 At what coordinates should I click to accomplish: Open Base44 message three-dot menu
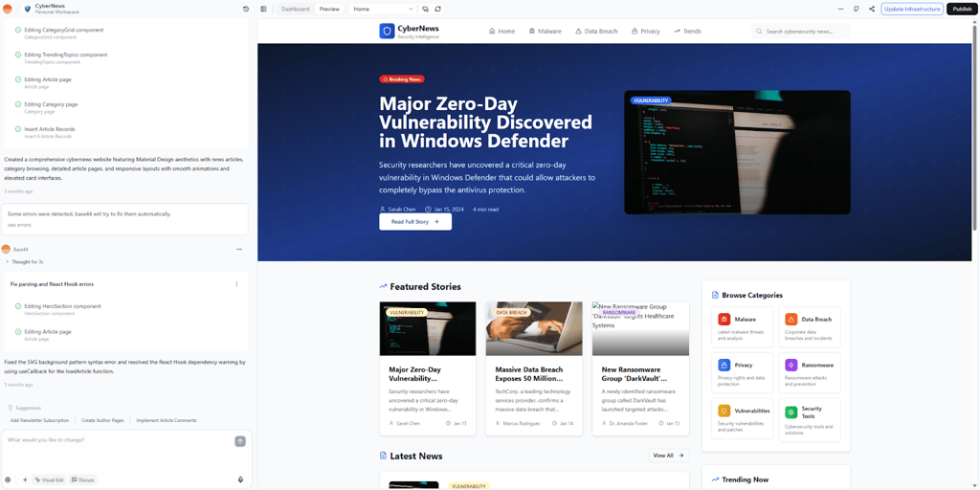point(238,249)
